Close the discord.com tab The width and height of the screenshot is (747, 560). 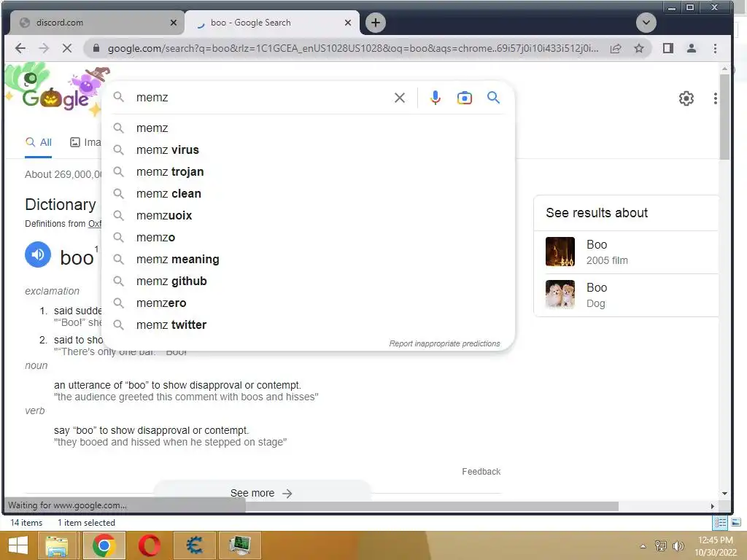(174, 23)
